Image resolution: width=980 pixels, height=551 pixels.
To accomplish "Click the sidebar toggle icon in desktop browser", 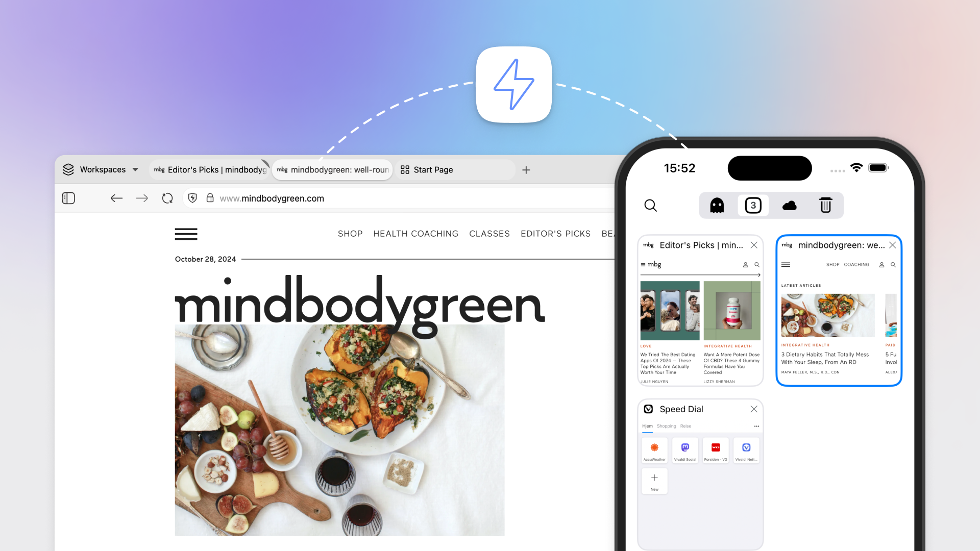I will [68, 198].
